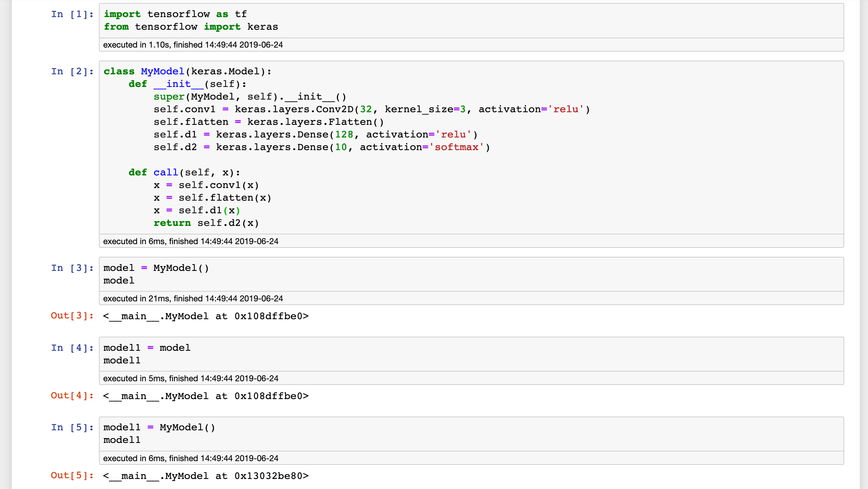This screenshot has width=868, height=489.
Task: Click the 'executed in 1.10s' timing text
Action: click(193, 45)
